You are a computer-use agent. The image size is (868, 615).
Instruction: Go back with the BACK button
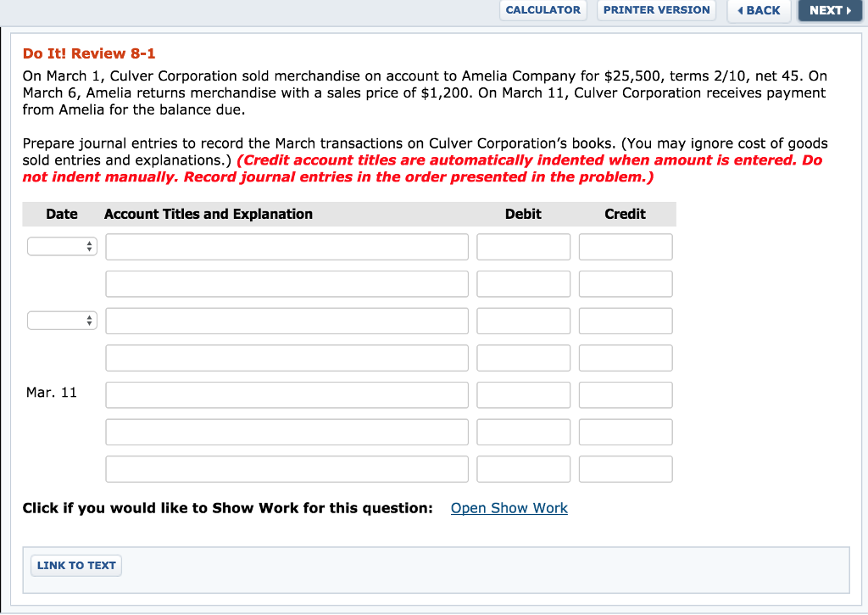(x=759, y=10)
